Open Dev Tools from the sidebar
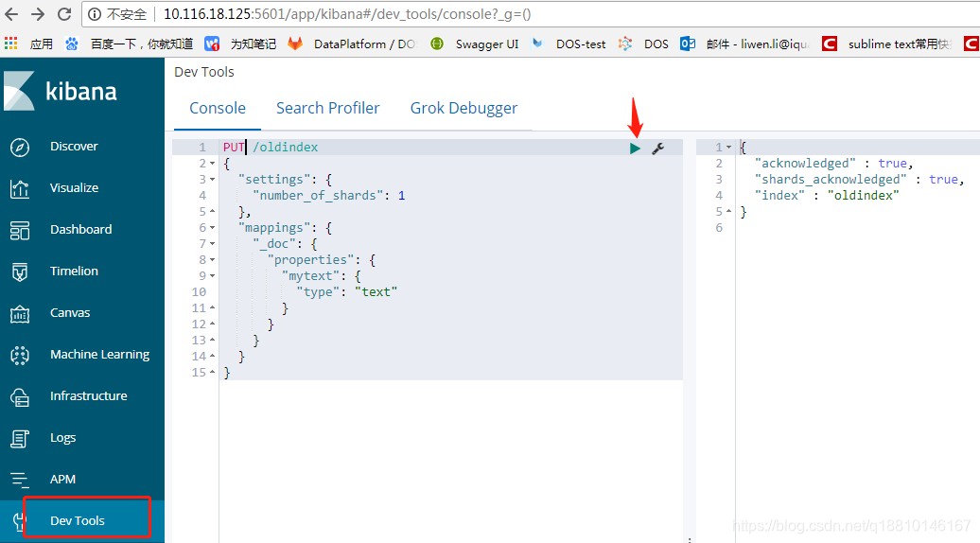This screenshot has height=543, width=980. click(78, 520)
